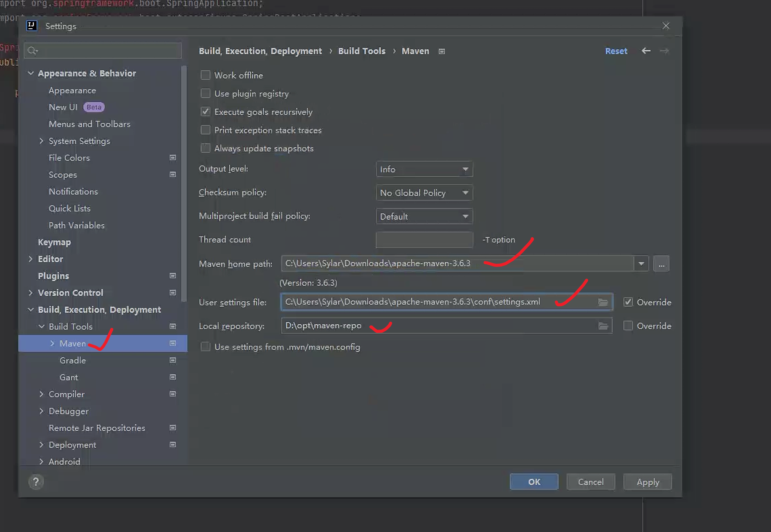771x532 pixels.
Task: Click the project settings icon next to Plugins
Action: (x=173, y=276)
